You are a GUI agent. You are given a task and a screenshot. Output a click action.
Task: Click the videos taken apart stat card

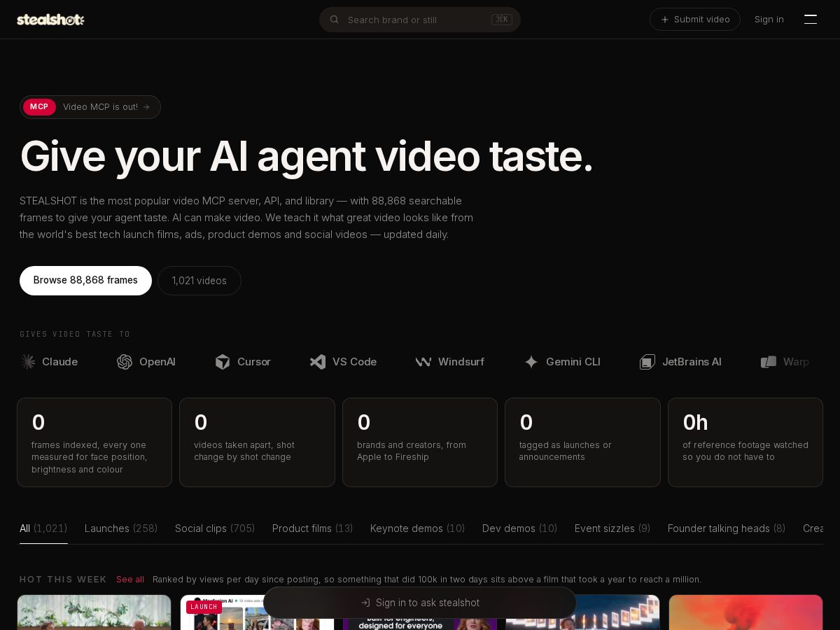click(x=257, y=442)
